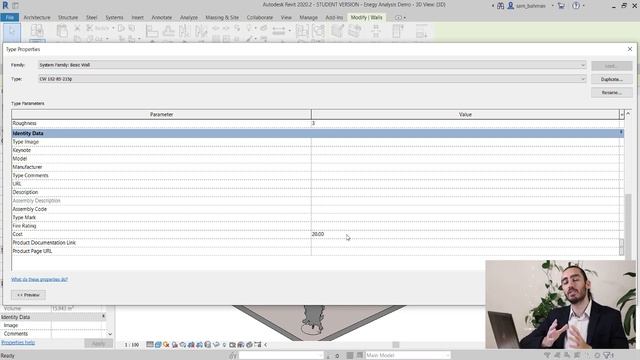Click the Rename... button
The image size is (640, 360).
point(611,93)
